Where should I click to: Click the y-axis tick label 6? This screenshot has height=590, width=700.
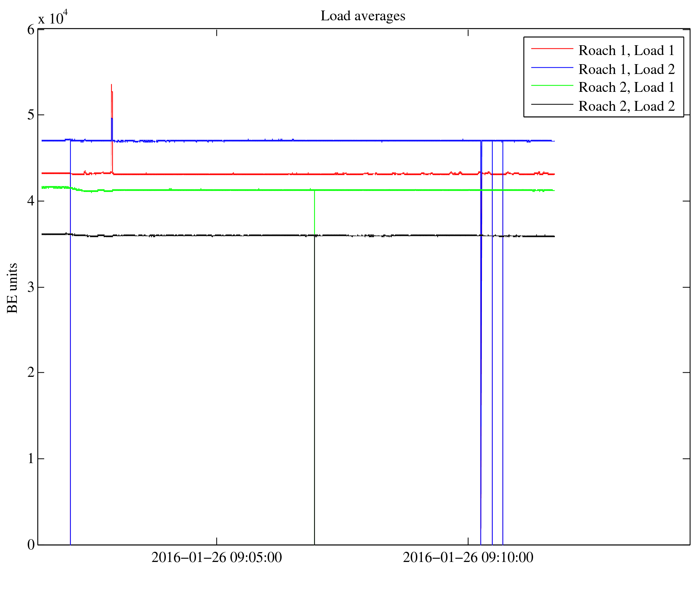[31, 30]
